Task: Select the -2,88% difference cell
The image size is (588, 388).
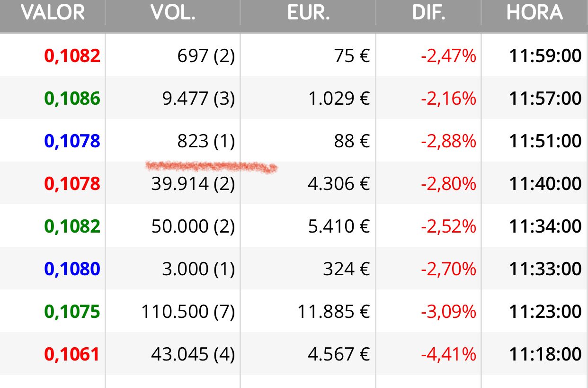Action: point(449,141)
